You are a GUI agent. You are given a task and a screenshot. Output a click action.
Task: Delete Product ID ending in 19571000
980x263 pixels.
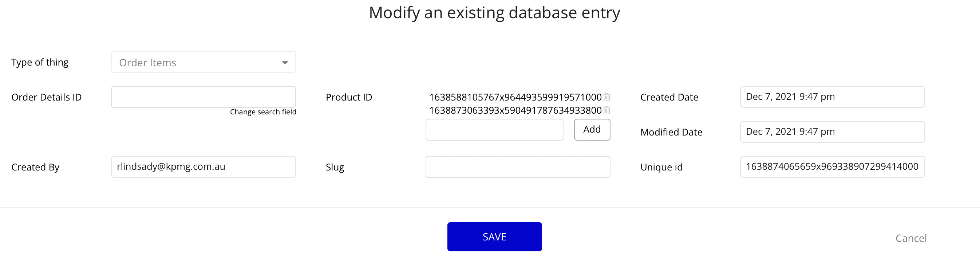607,97
